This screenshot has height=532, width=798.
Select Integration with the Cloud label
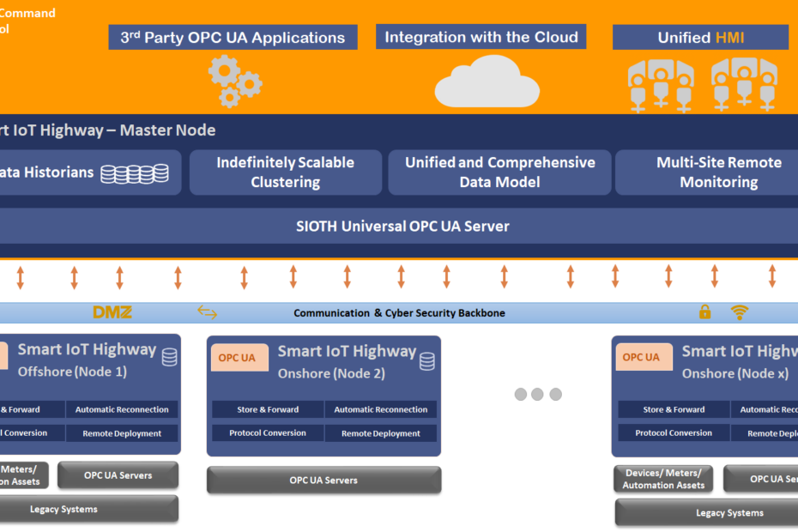pyautogui.click(x=481, y=37)
